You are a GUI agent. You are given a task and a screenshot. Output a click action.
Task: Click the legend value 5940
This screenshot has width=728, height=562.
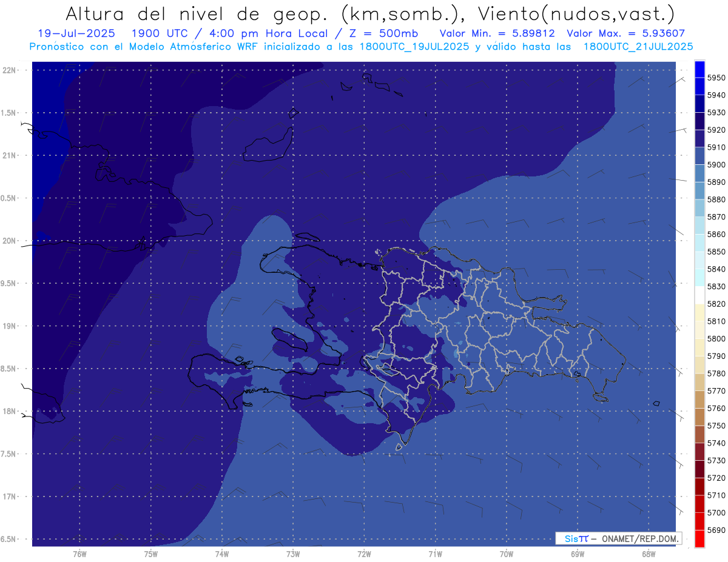coord(716,95)
